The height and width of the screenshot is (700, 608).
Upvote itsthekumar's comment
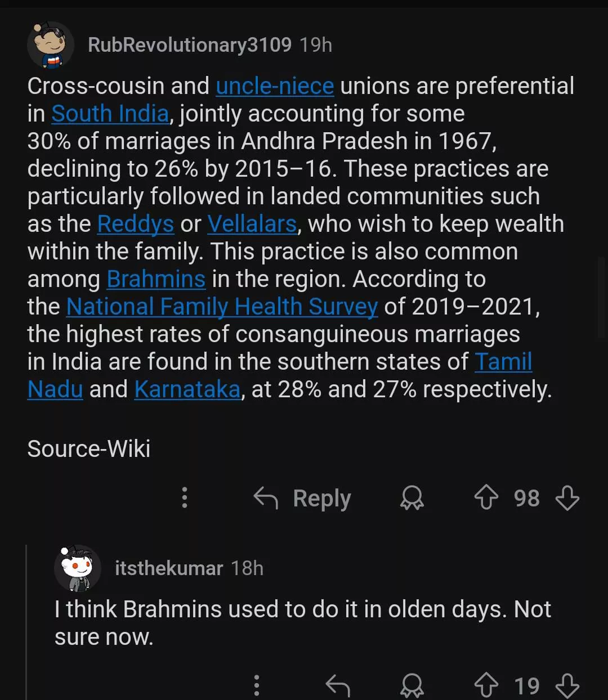click(486, 685)
